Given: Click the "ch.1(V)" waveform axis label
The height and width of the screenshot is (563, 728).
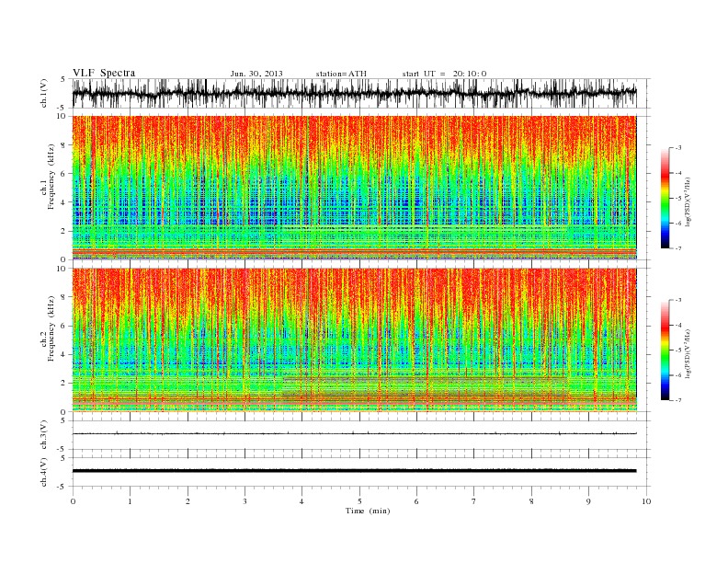Looking at the screenshot, I should (x=44, y=93).
